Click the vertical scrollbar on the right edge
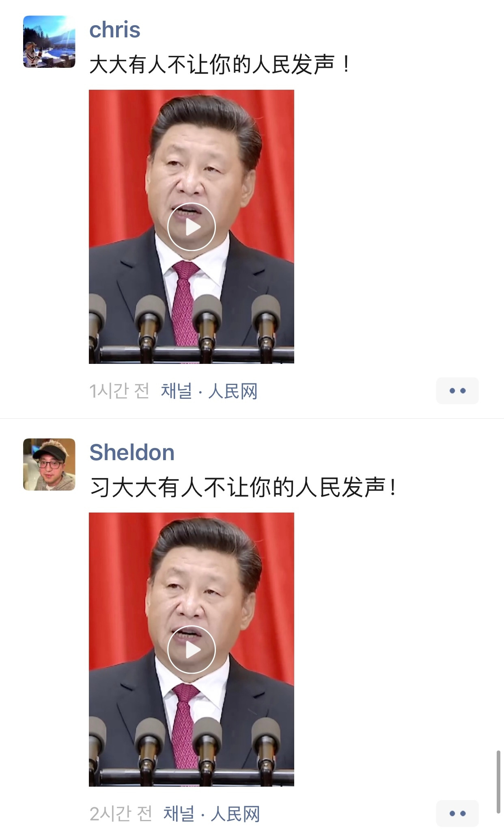The height and width of the screenshot is (835, 504). click(x=498, y=782)
